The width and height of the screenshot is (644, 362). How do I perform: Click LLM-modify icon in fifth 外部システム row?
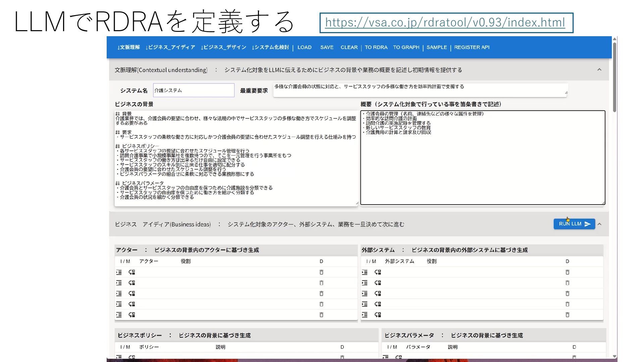[378, 315]
